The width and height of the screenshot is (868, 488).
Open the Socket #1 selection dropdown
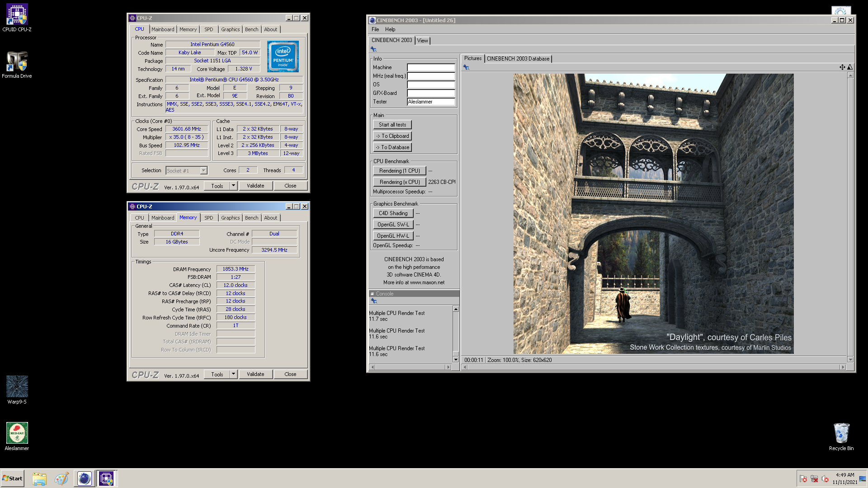(x=203, y=171)
